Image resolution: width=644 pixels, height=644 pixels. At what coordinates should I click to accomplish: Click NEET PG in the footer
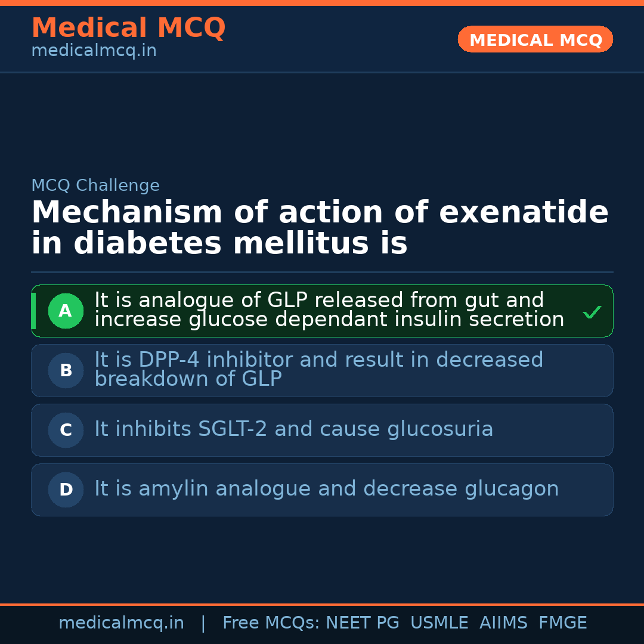pos(363,623)
